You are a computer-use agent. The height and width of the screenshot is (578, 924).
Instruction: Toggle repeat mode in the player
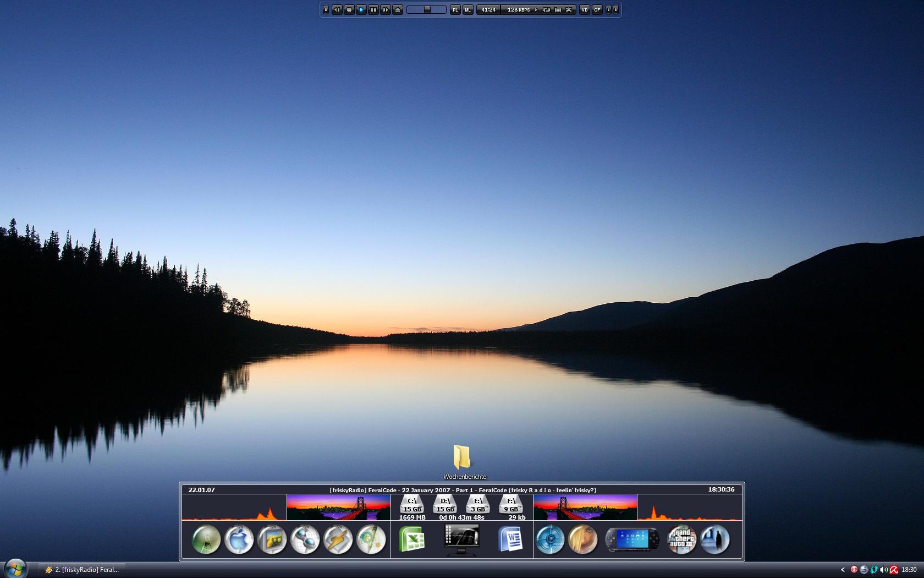click(x=547, y=10)
